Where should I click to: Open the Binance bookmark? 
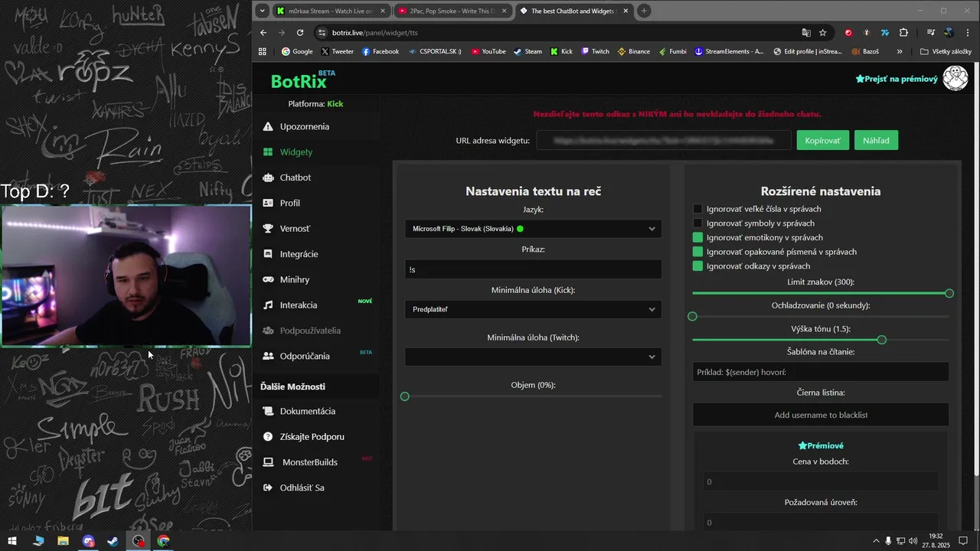coord(633,51)
